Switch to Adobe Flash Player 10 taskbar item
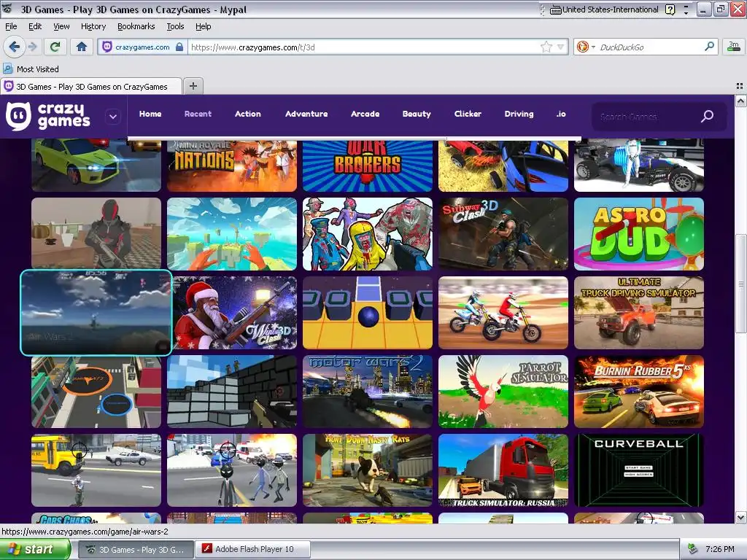The width and height of the screenshot is (747, 560). pos(254,549)
